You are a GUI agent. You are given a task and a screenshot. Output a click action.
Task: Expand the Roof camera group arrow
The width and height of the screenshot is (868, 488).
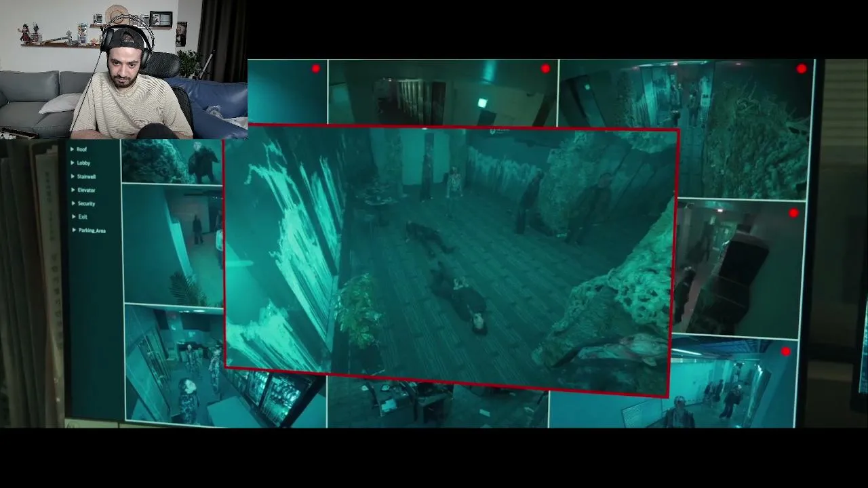pos(73,149)
